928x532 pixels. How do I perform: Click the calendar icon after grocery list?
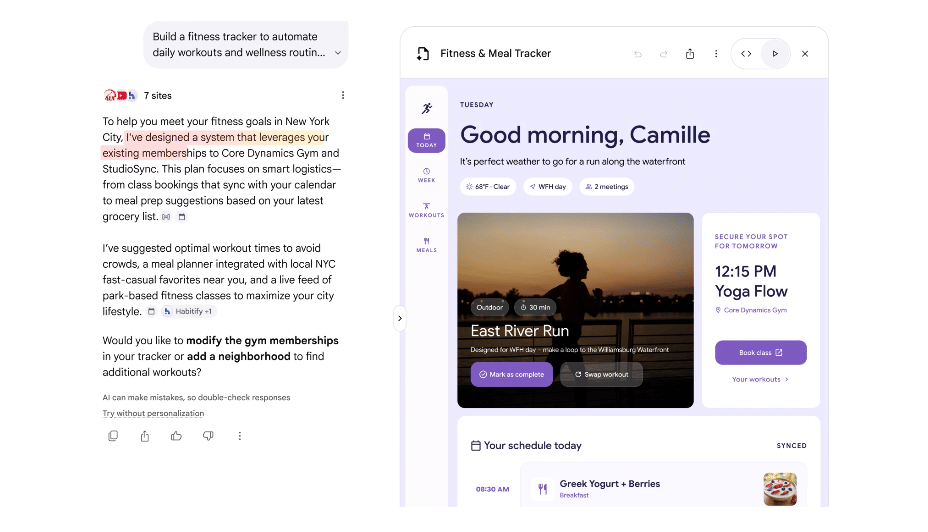click(182, 217)
